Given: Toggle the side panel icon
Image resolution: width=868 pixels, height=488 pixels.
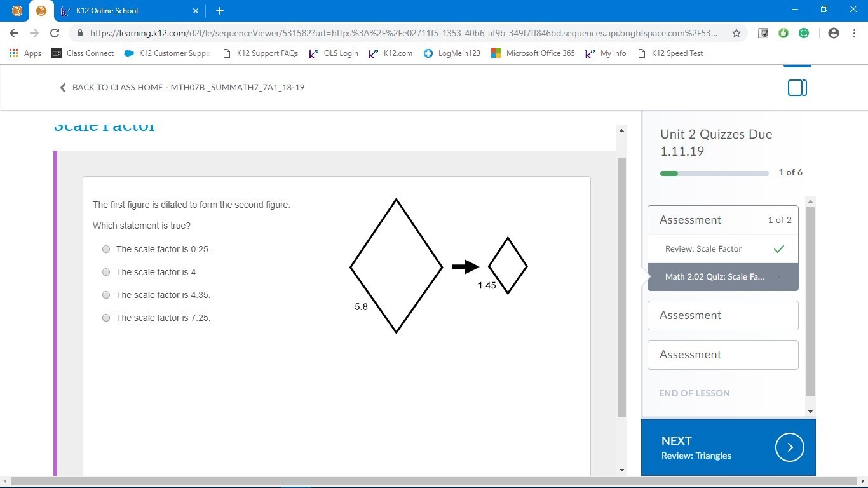Looking at the screenshot, I should tap(797, 88).
